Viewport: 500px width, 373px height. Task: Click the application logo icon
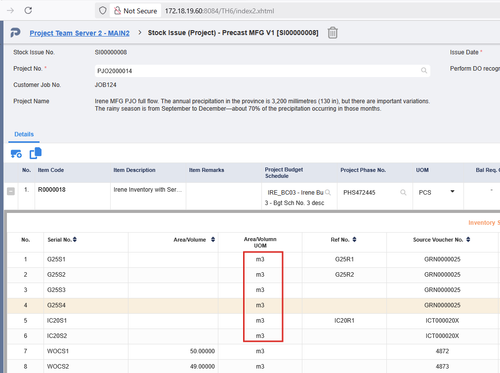15,33
